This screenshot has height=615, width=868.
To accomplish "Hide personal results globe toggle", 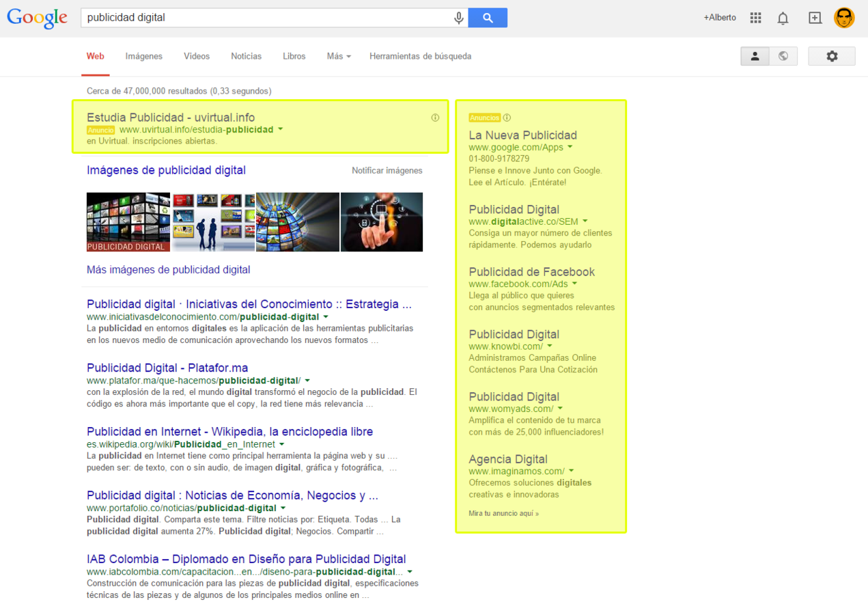I will (x=783, y=56).
